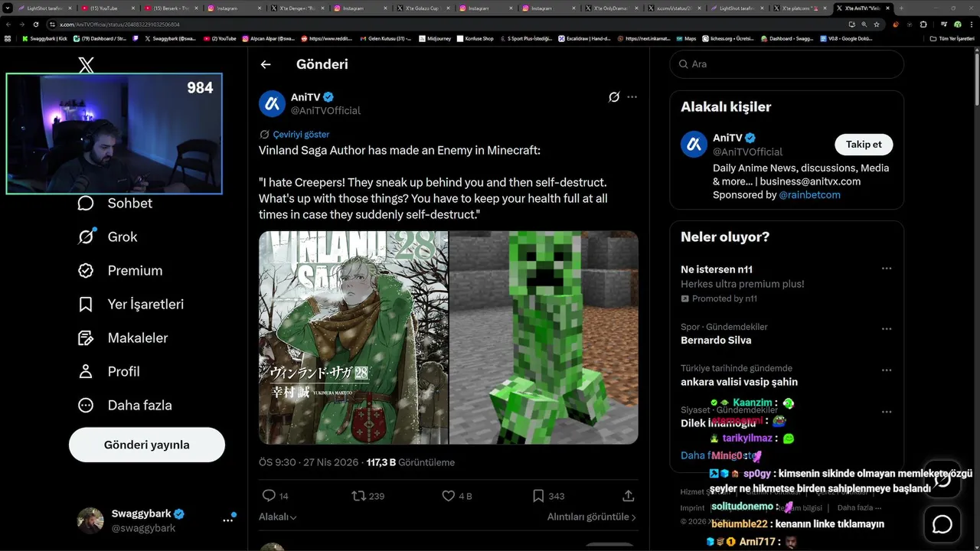Open the Premium page
The image size is (980, 551).
pyautogui.click(x=120, y=270)
